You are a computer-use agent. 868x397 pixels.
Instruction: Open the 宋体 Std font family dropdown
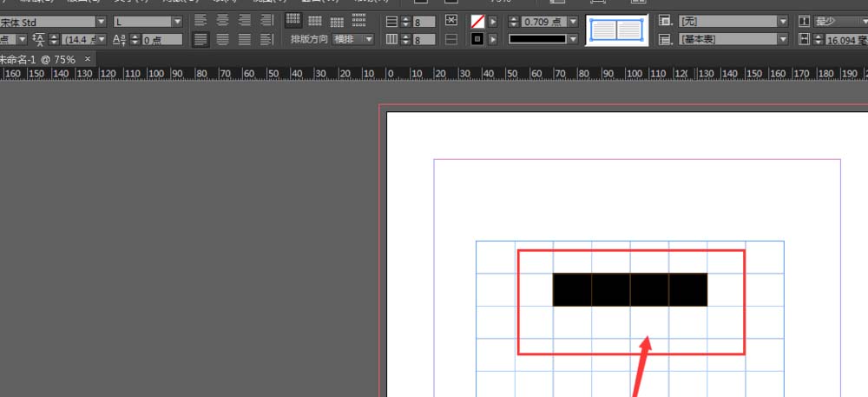tap(101, 21)
